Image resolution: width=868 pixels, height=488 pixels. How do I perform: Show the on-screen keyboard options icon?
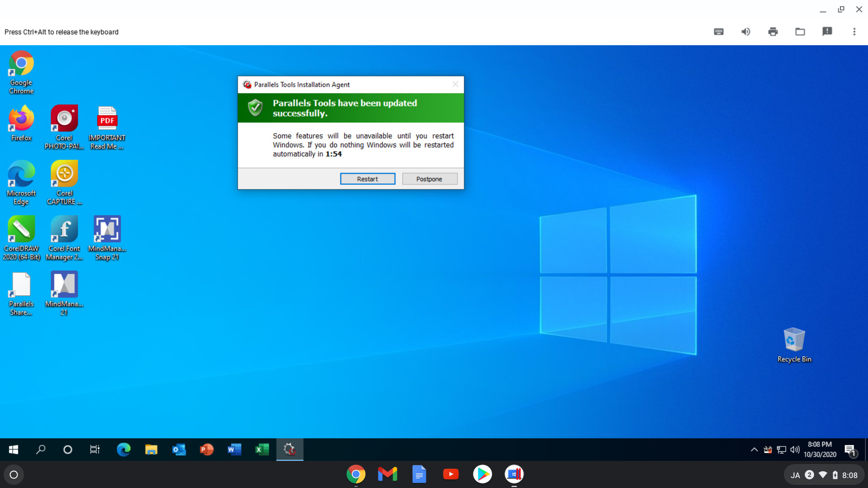719,32
